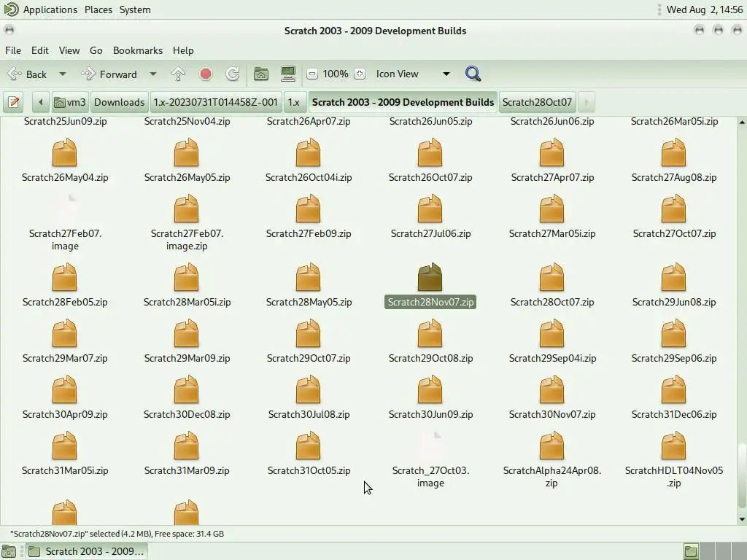The height and width of the screenshot is (560, 747).
Task: Open the Edit menu
Action: point(40,50)
